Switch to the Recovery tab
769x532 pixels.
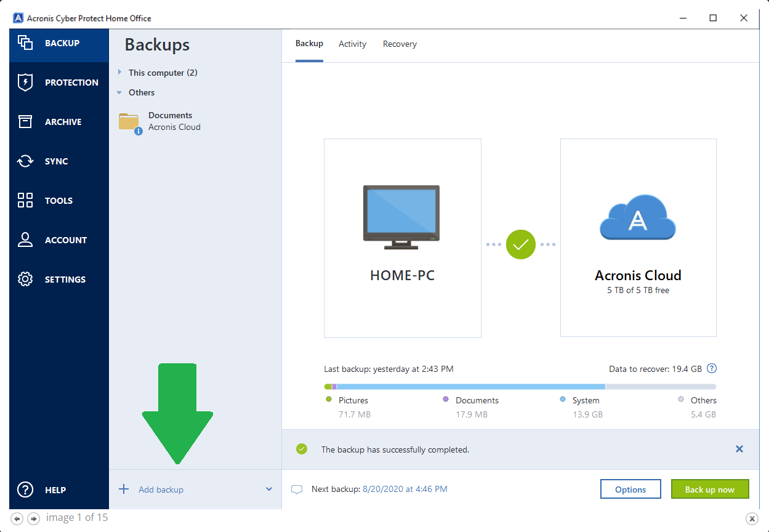point(400,44)
